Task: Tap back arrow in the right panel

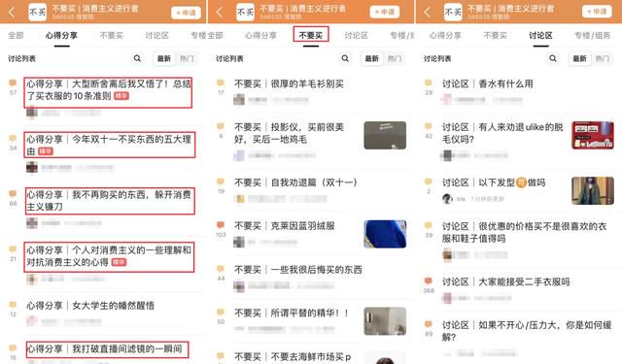Action: (427, 13)
